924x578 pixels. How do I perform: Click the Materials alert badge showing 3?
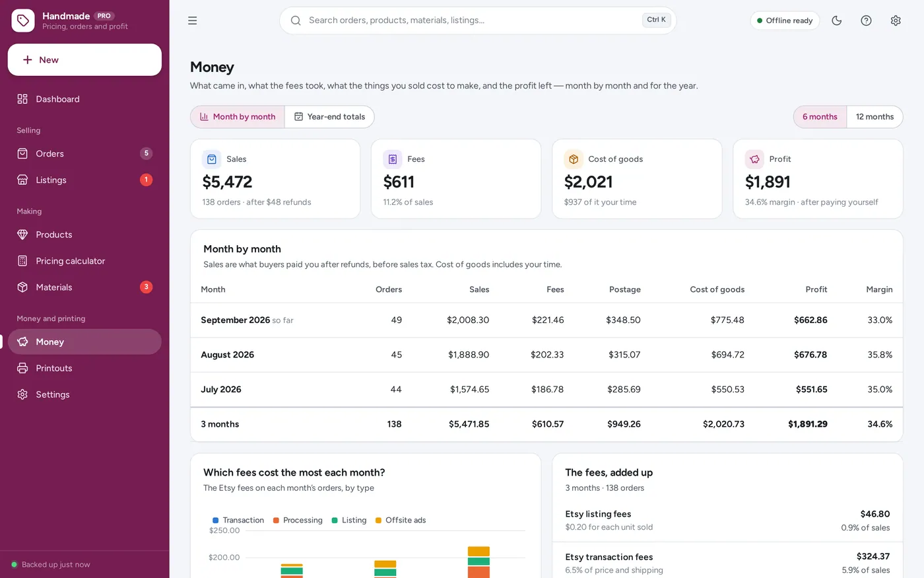pyautogui.click(x=147, y=287)
